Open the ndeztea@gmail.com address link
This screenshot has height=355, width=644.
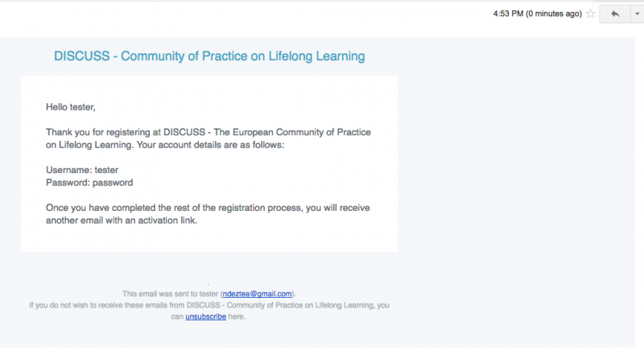point(257,294)
